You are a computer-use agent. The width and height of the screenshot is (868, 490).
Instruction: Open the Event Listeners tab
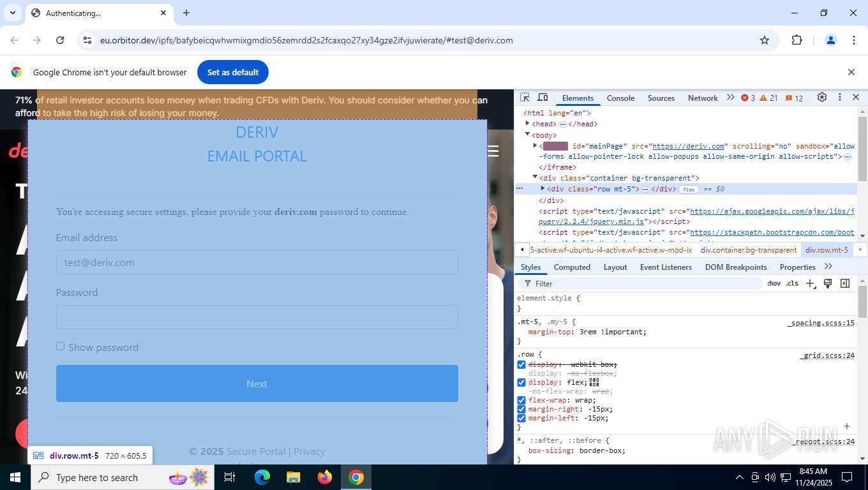tap(666, 267)
